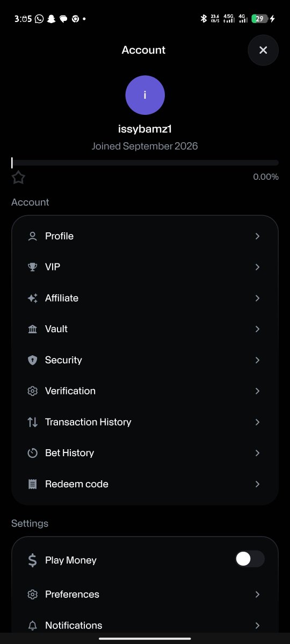The width and height of the screenshot is (290, 644).
Task: Tap the Profile person icon
Action: 33,236
